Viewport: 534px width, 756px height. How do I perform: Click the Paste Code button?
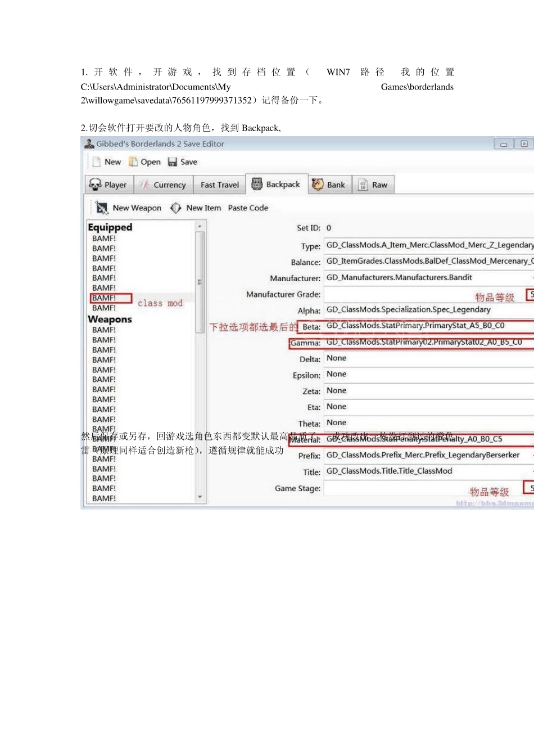248,208
